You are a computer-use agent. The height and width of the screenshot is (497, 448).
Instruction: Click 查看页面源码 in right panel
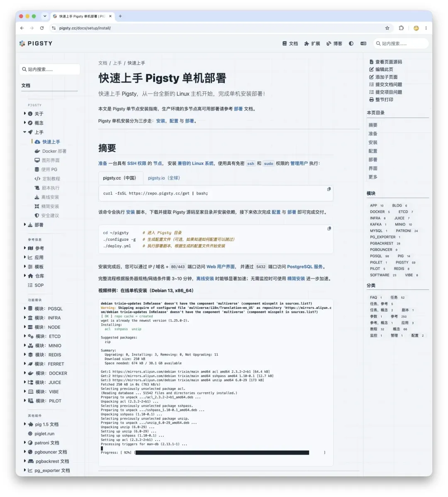(386, 62)
